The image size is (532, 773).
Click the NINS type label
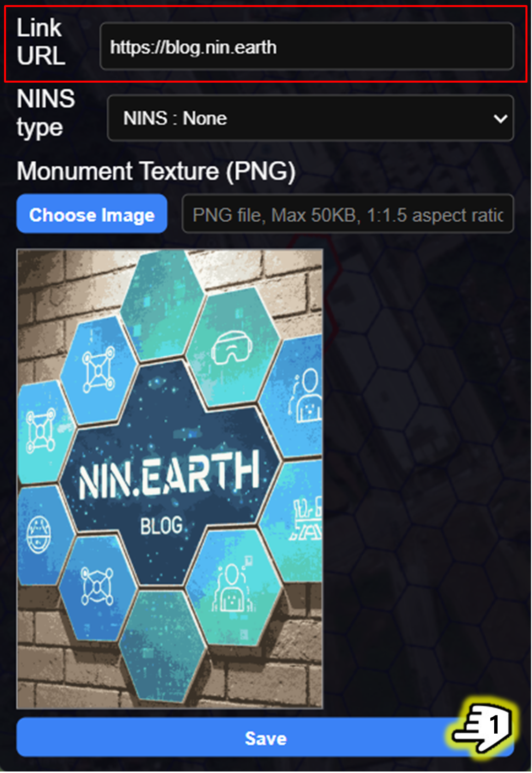[45, 113]
